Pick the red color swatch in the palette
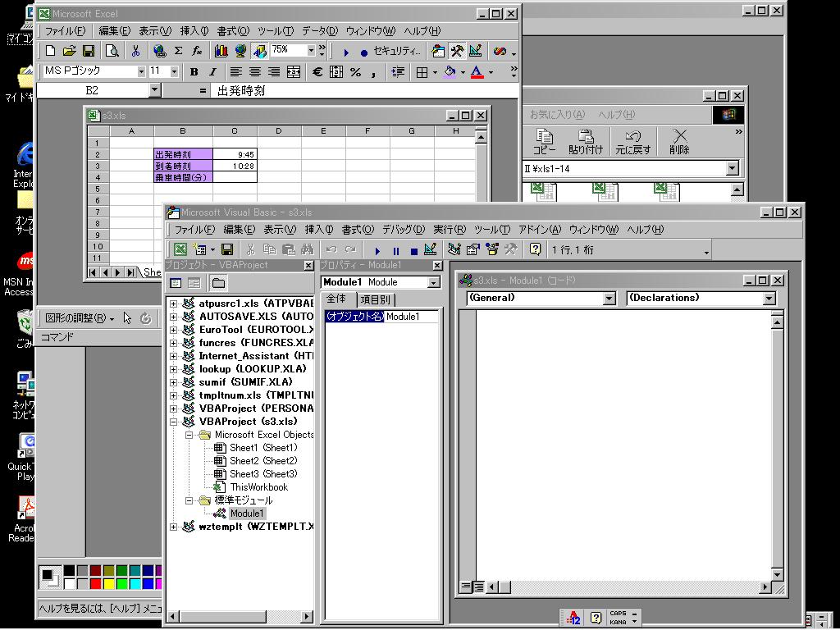This screenshot has width=840, height=630. (96, 583)
